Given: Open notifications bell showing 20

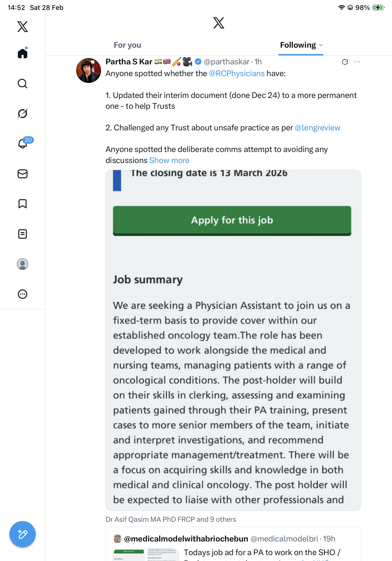Looking at the screenshot, I should (23, 144).
